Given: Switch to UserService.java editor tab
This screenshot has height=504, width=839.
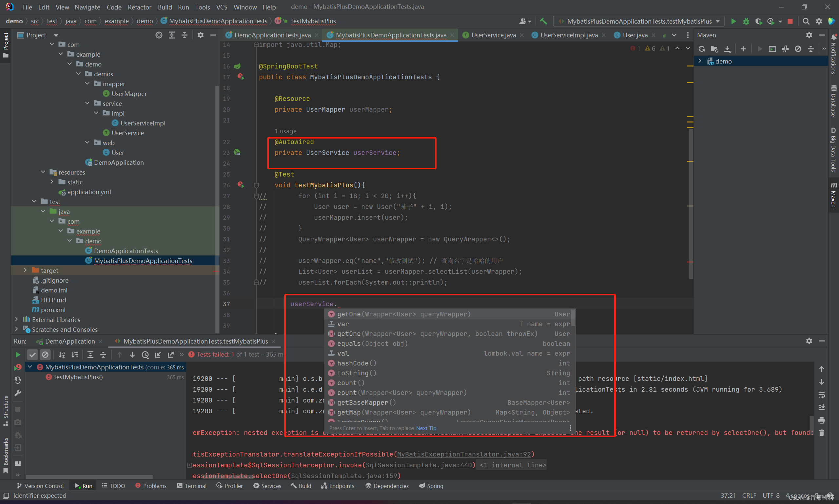Looking at the screenshot, I should point(494,35).
